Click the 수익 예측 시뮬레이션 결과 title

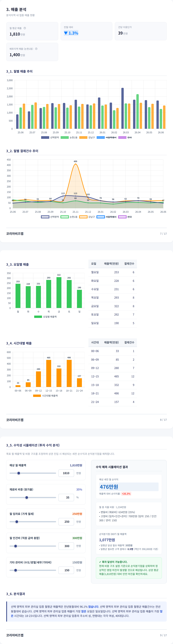click(x=112, y=467)
